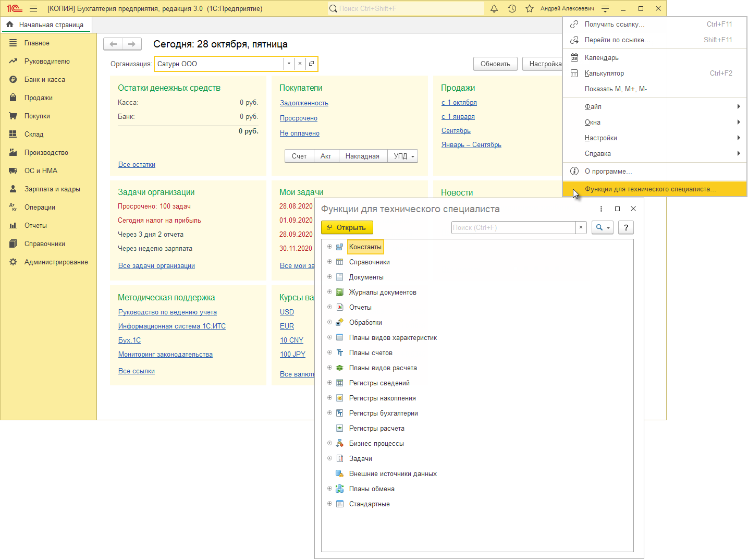Open organization card via open-form icon
748x560 pixels.
(311, 64)
